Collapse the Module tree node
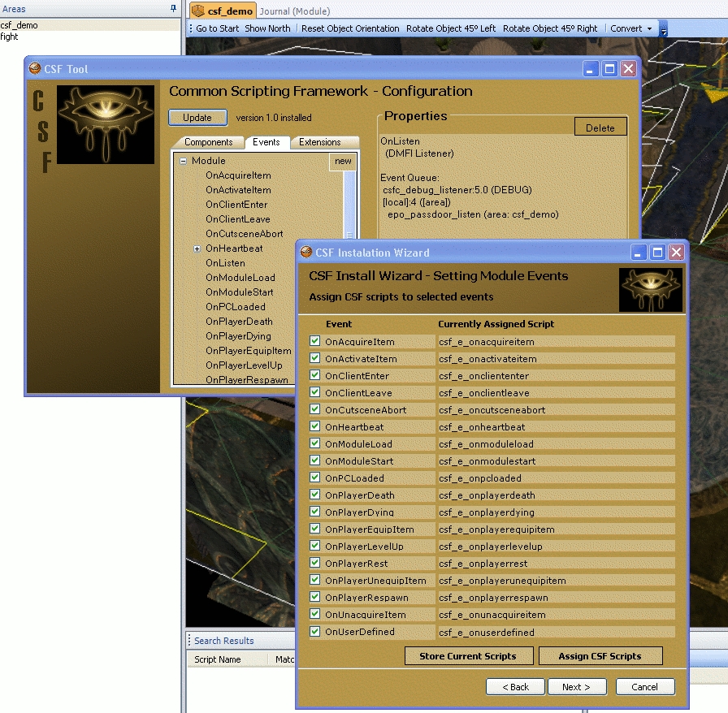The width and height of the screenshot is (728, 713). [184, 161]
